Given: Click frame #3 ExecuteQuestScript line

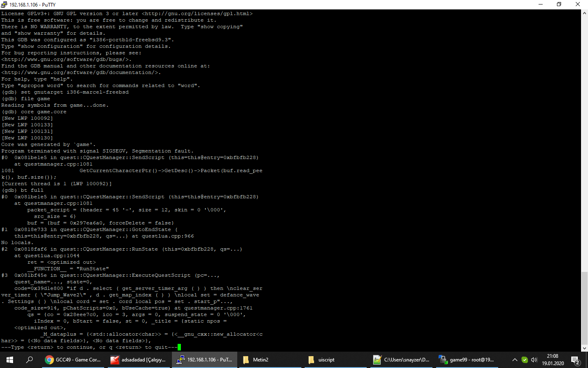Looking at the screenshot, I should tap(111, 275).
